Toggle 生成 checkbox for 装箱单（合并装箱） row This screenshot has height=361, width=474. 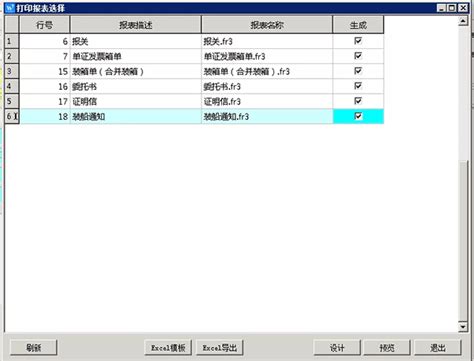(x=358, y=71)
